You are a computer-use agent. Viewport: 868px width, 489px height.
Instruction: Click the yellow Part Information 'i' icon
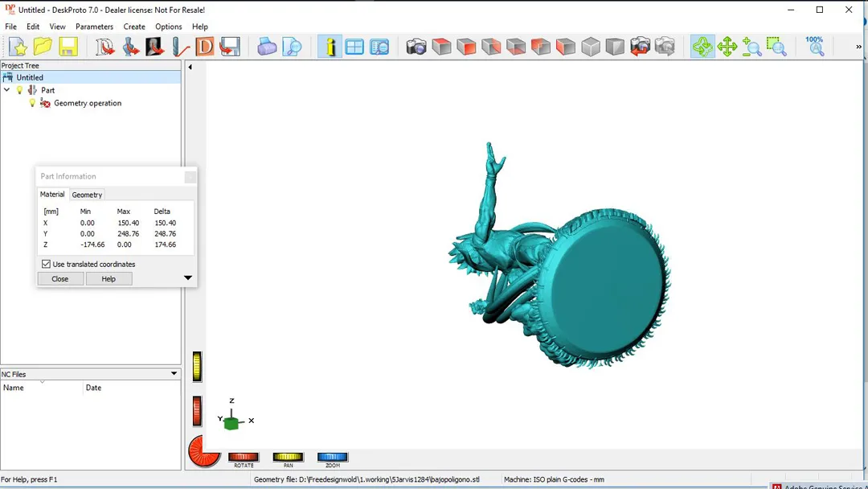point(330,47)
